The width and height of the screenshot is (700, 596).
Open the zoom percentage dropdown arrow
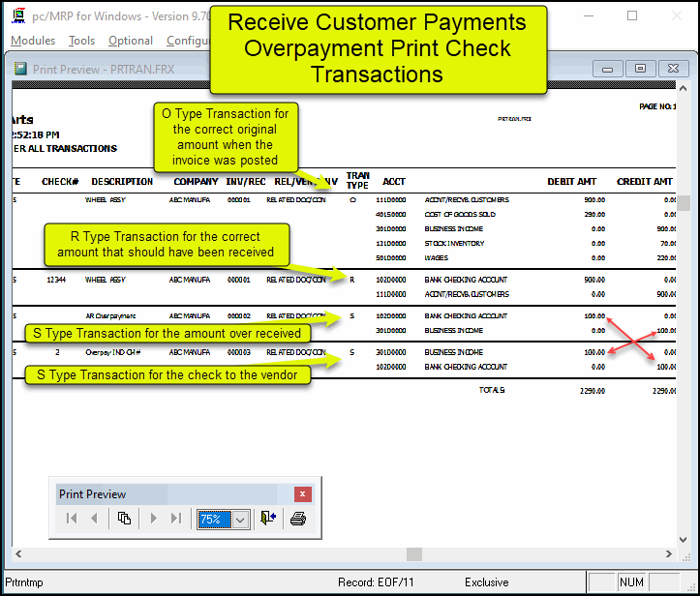click(240, 520)
